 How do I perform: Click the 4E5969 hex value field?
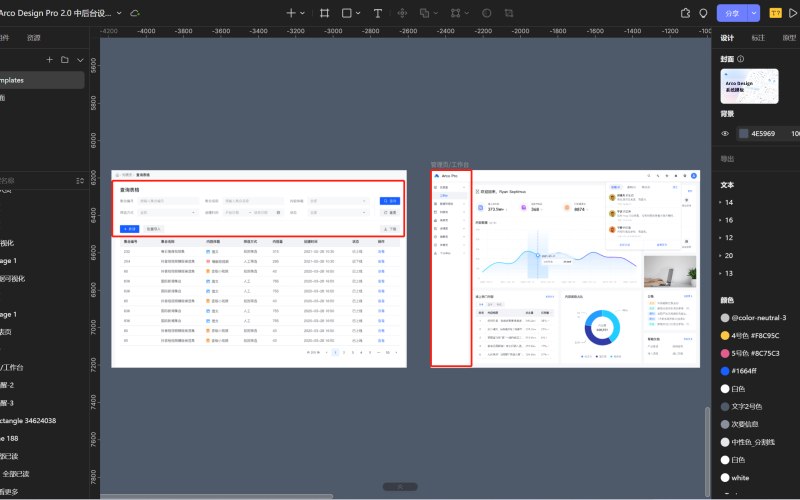pyautogui.click(x=763, y=134)
